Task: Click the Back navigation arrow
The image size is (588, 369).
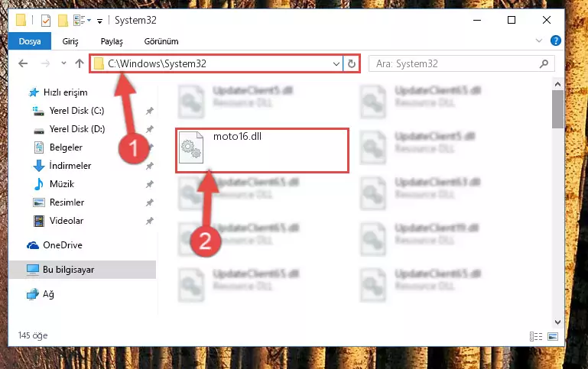Action: [x=23, y=63]
